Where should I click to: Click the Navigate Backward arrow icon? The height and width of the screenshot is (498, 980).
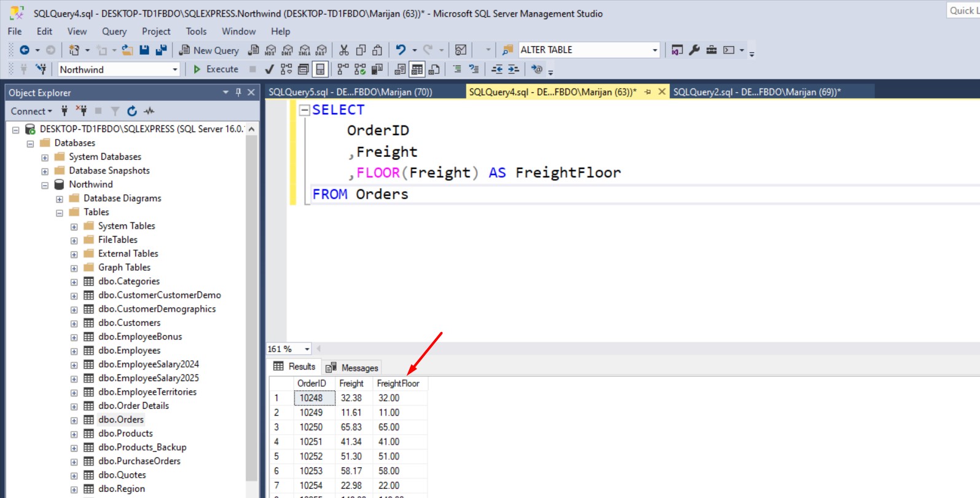point(25,50)
